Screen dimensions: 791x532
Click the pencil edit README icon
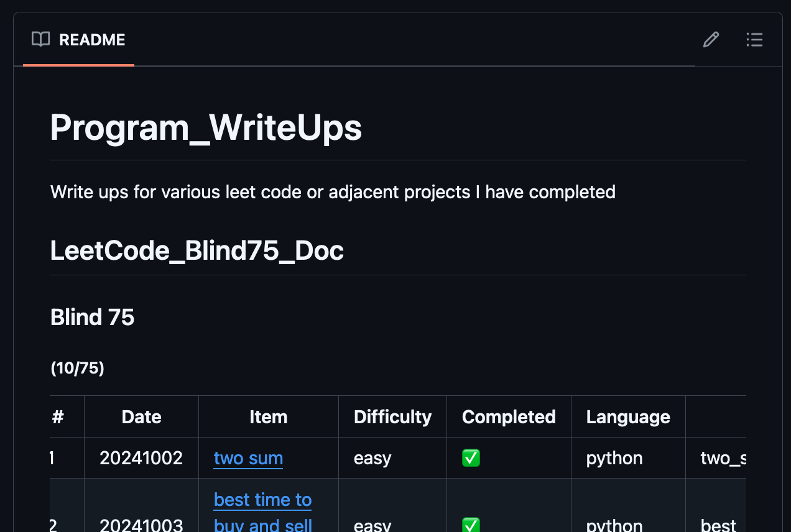click(x=711, y=40)
